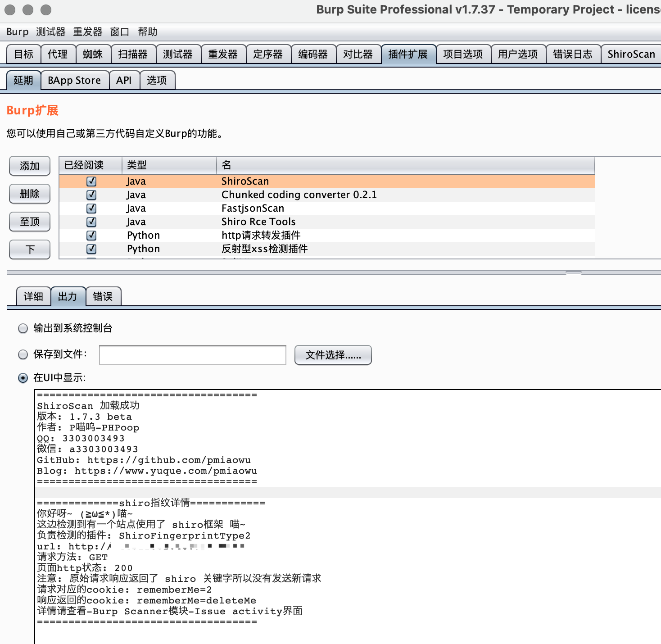Open the BApp Store sub-tab
Screen dimensions: 661x644
tap(75, 81)
